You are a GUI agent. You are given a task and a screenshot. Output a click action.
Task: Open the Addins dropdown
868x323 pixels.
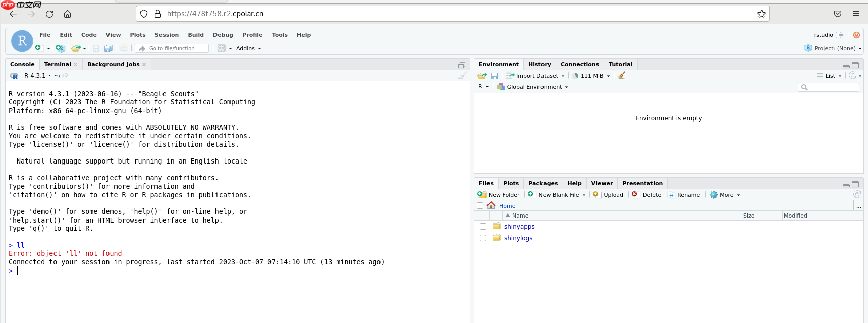click(x=248, y=48)
